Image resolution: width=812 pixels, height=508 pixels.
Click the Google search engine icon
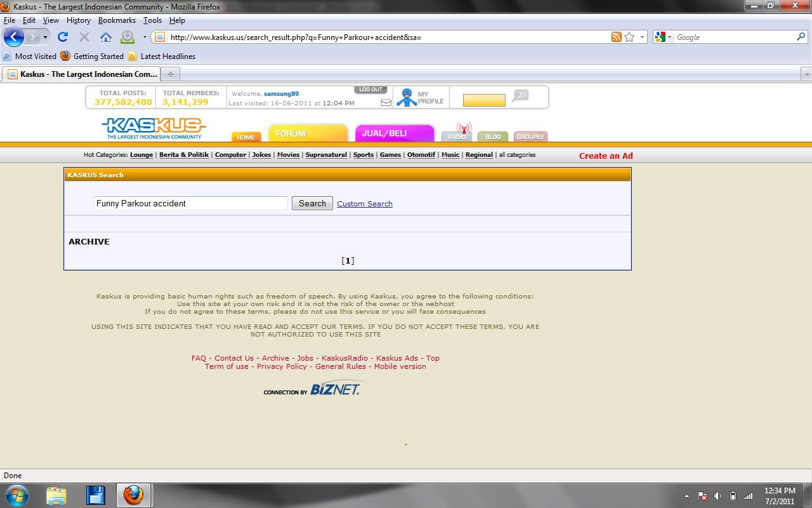pyautogui.click(x=660, y=37)
